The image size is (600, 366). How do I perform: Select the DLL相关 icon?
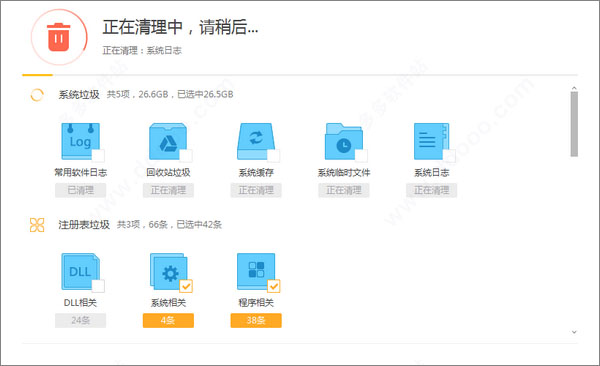[81, 271]
